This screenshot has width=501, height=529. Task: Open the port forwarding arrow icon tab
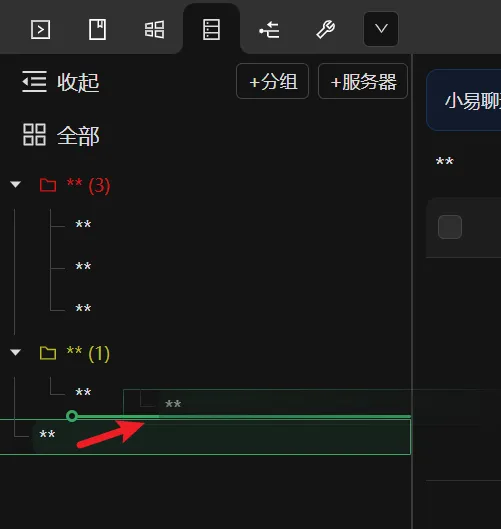(x=269, y=30)
